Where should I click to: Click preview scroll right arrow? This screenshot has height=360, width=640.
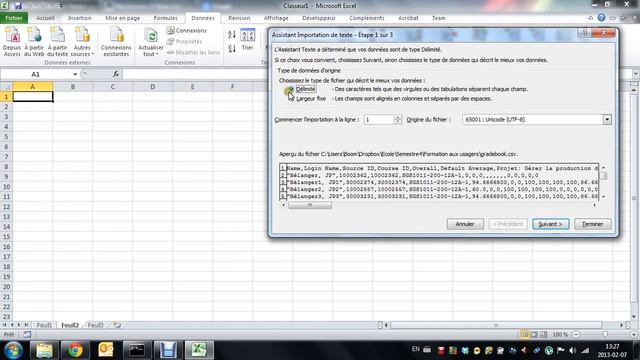click(594, 205)
